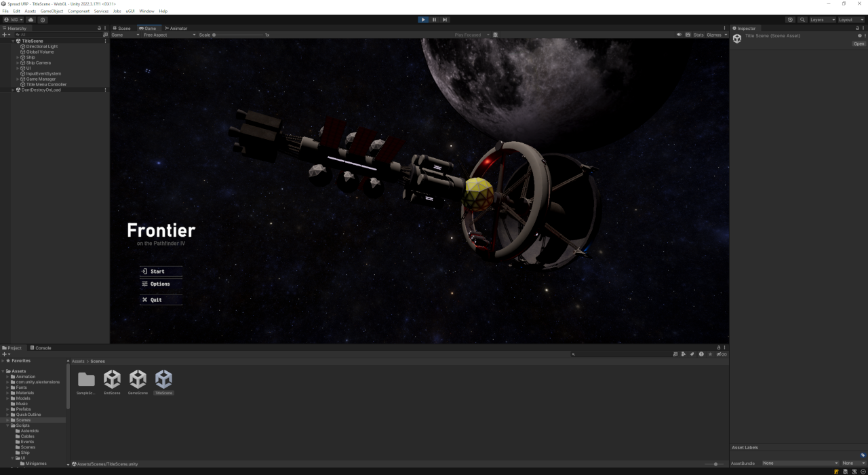Click the asset labels tag icon
Image resolution: width=868 pixels, height=475 pixels.
862,455
